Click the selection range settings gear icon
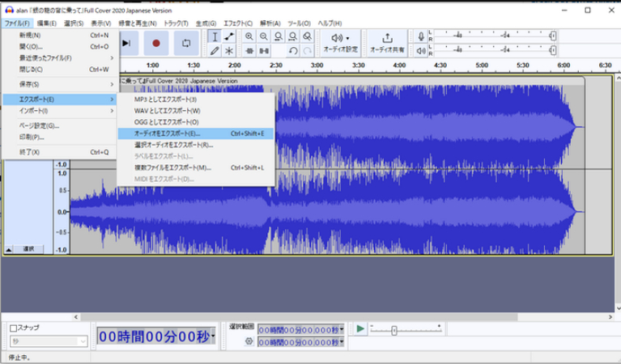This screenshot has height=364, width=621. point(249,341)
